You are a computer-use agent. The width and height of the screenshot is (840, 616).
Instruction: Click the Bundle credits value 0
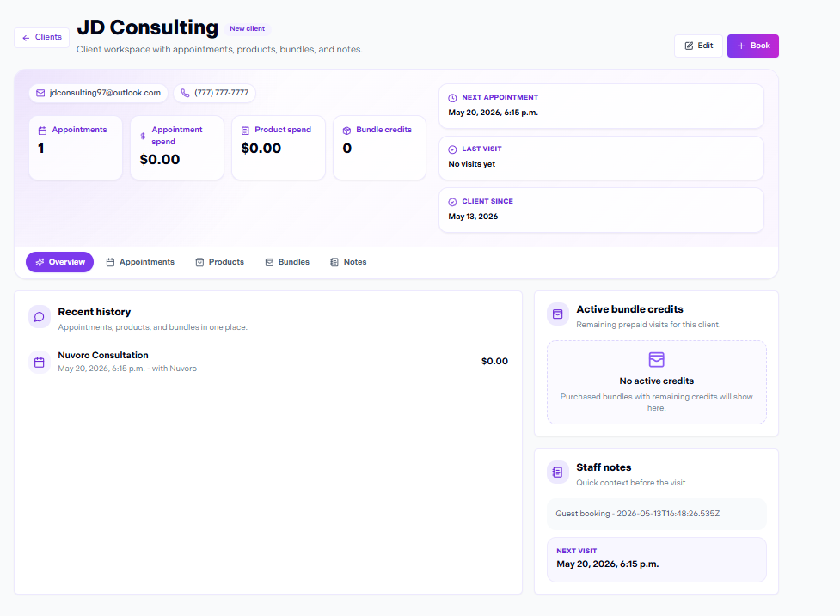pyautogui.click(x=347, y=149)
